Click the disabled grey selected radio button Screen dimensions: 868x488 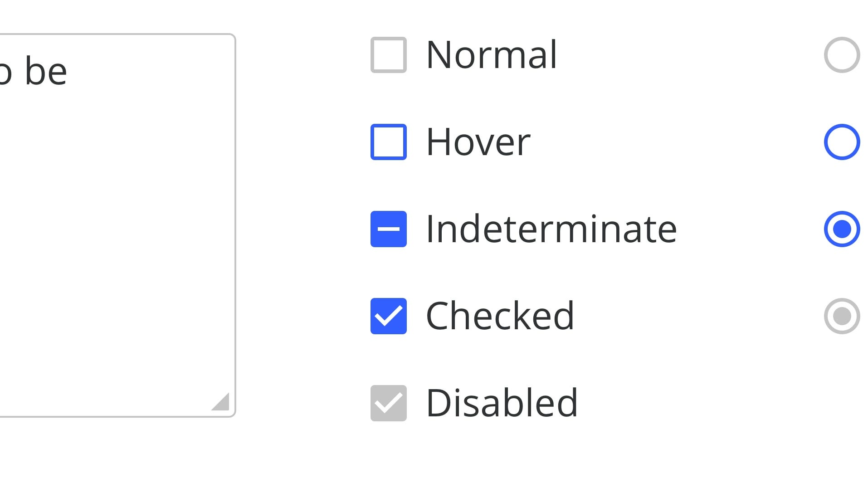[842, 316]
